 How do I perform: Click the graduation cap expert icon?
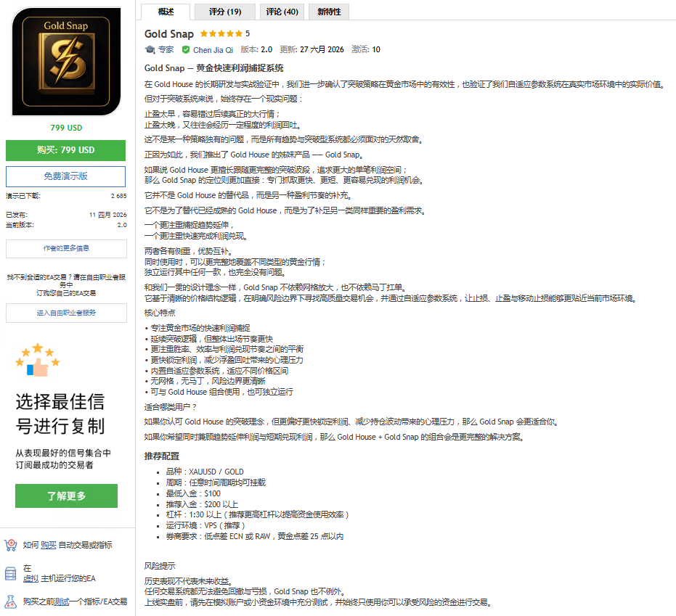click(150, 49)
